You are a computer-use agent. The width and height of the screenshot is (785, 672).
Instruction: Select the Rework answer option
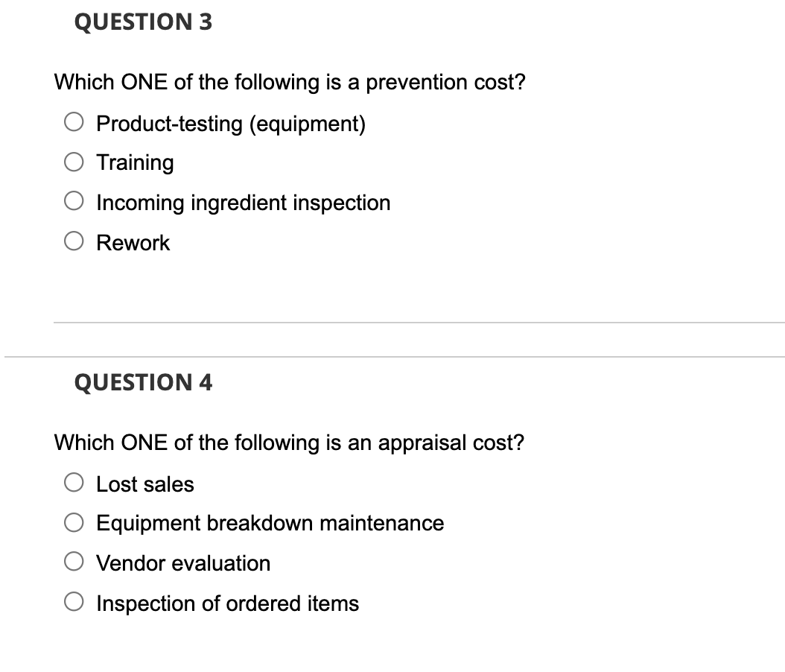click(x=74, y=240)
